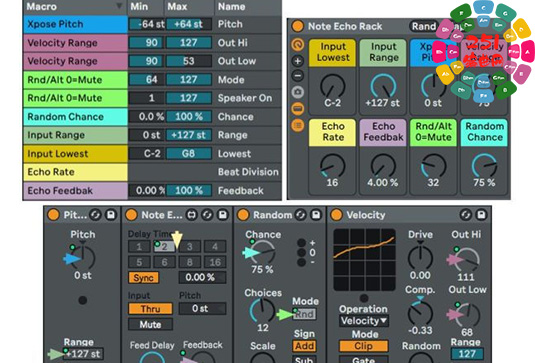Select the Mute input mode
The image size is (535, 363).
150,324
